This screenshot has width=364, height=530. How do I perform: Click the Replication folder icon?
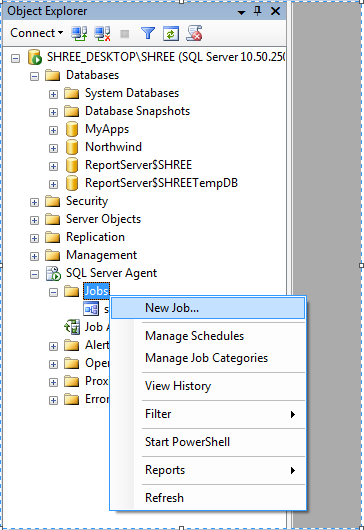tap(52, 237)
